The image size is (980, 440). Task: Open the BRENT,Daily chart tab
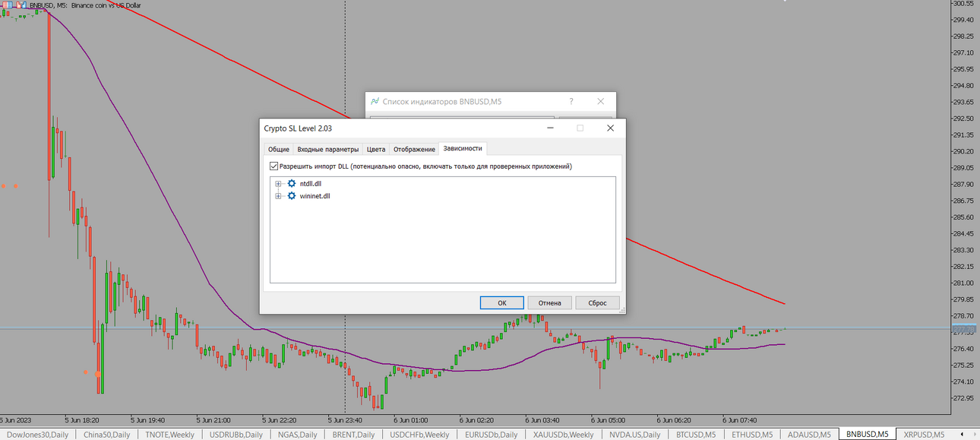coord(353,435)
